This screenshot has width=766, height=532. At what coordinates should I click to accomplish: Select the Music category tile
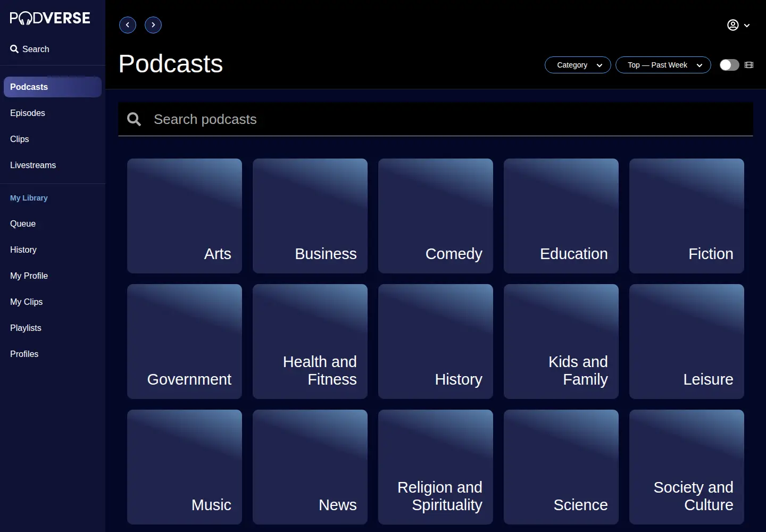tap(185, 467)
